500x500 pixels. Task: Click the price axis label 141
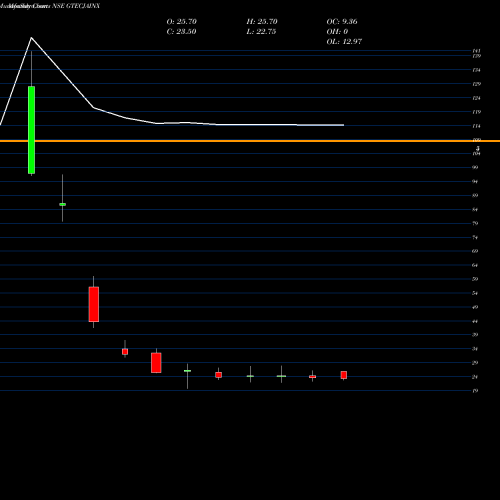[x=477, y=51]
